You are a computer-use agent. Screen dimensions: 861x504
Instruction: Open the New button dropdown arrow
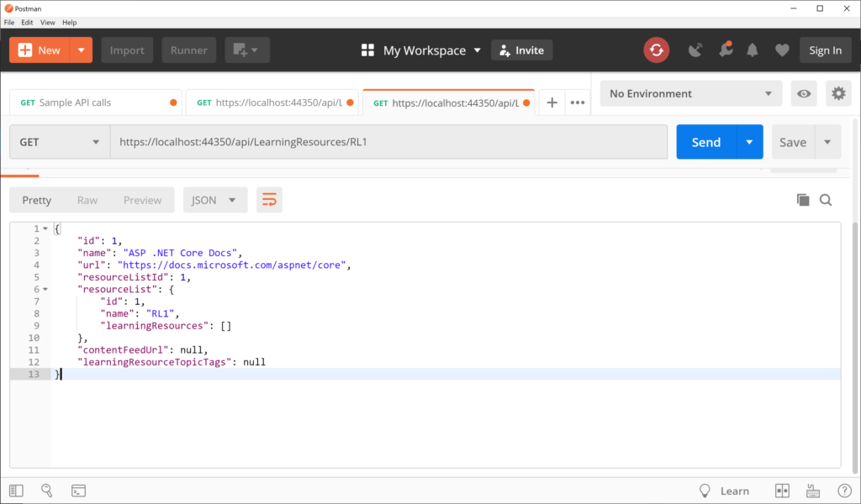[82, 50]
